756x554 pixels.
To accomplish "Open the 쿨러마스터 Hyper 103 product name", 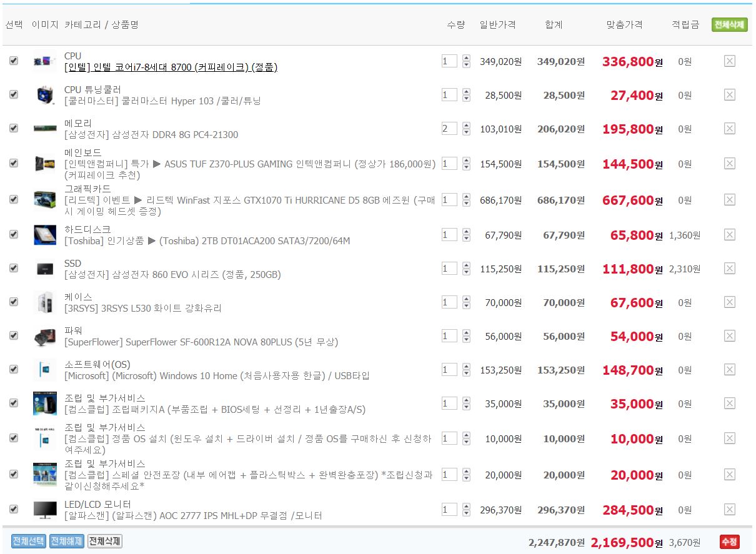I will tap(162, 101).
